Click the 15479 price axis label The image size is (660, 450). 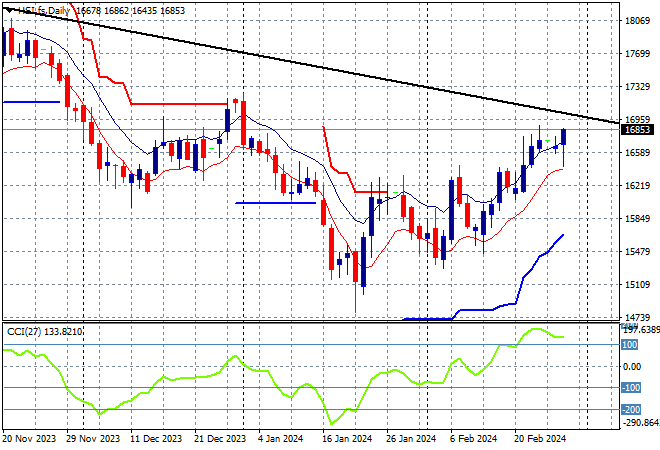(638, 252)
